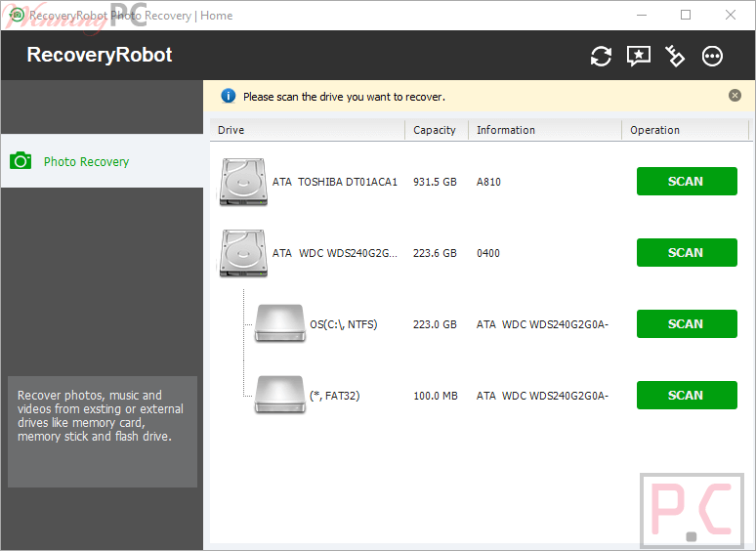Click the camera icon beside Photo Recovery
The width and height of the screenshot is (756, 551).
21,160
